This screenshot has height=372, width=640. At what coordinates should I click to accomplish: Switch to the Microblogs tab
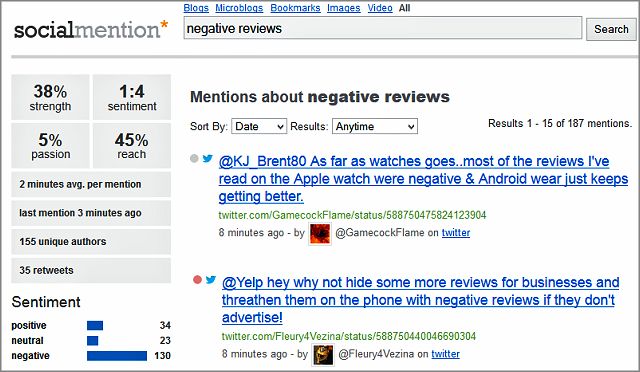click(239, 8)
